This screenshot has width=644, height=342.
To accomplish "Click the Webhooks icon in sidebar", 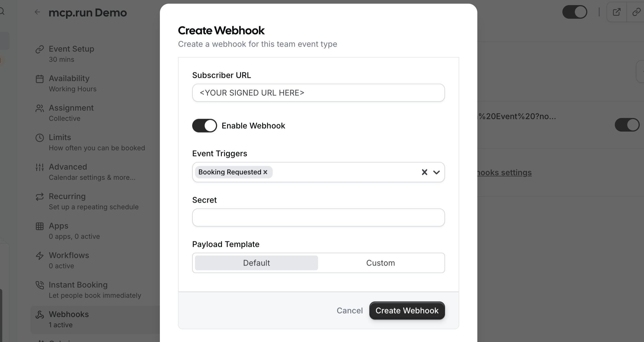I will 40,314.
